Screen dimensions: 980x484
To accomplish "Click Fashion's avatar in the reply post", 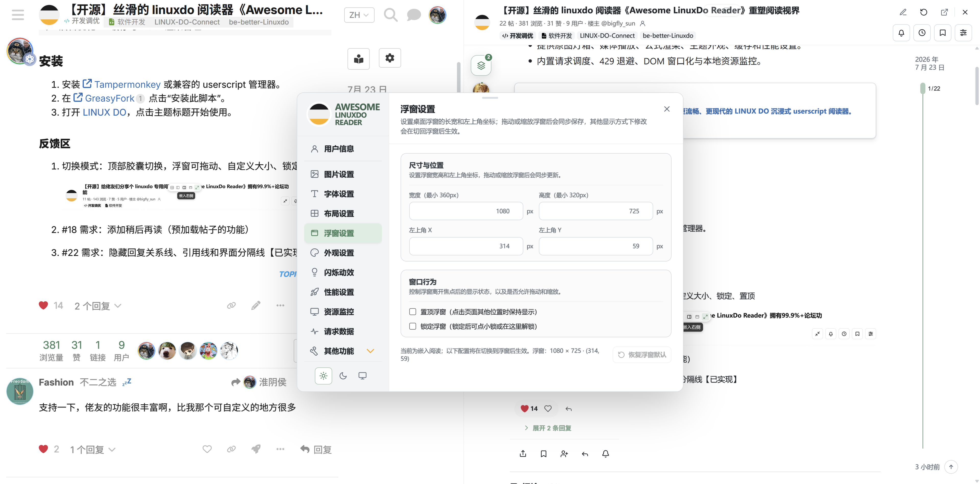I will 20,391.
